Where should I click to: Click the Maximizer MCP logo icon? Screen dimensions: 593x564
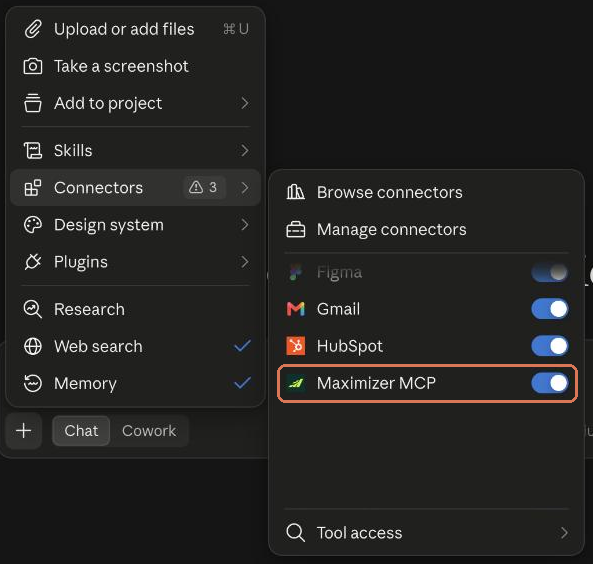[295, 383]
